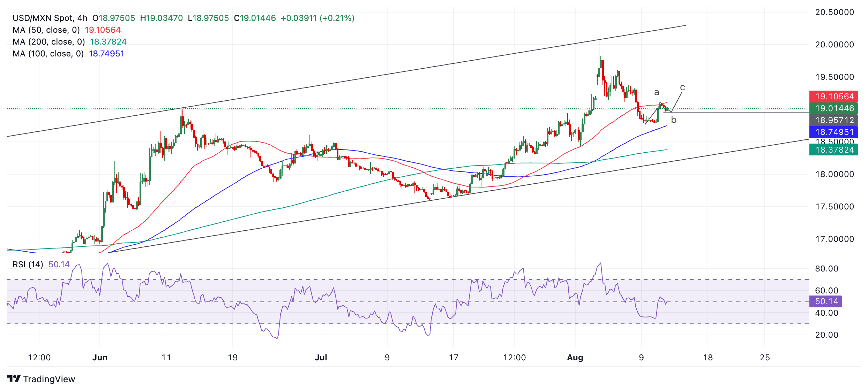Click the TradingView logo icon
Screen dimensions: 868x391
click(x=14, y=378)
